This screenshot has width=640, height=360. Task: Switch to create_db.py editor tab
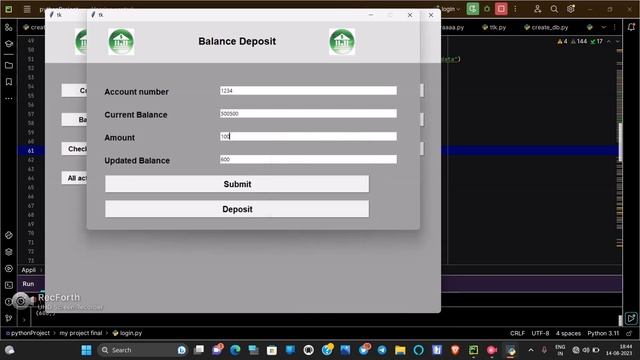(546, 27)
